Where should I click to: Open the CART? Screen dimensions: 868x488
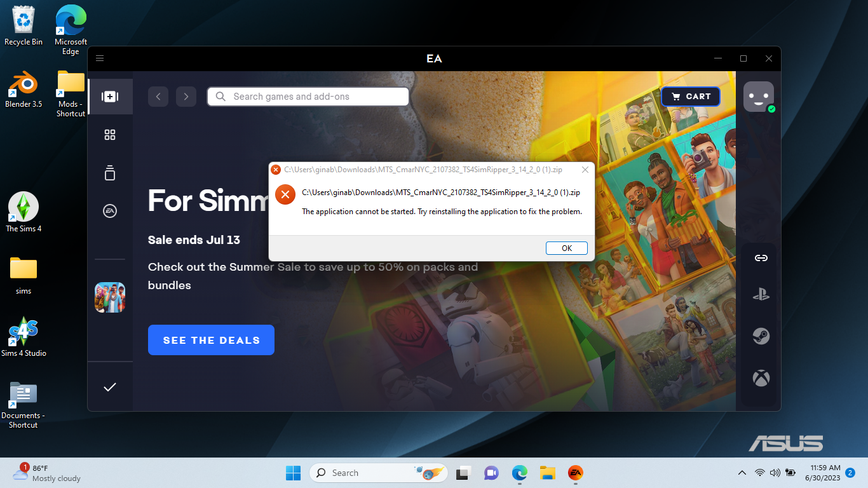(690, 96)
